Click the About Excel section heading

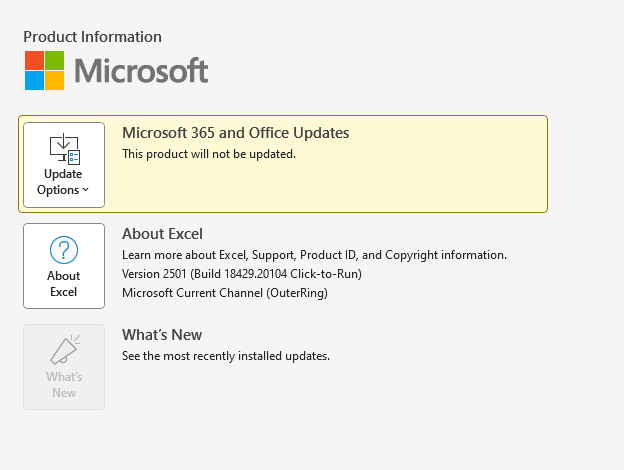(162, 234)
